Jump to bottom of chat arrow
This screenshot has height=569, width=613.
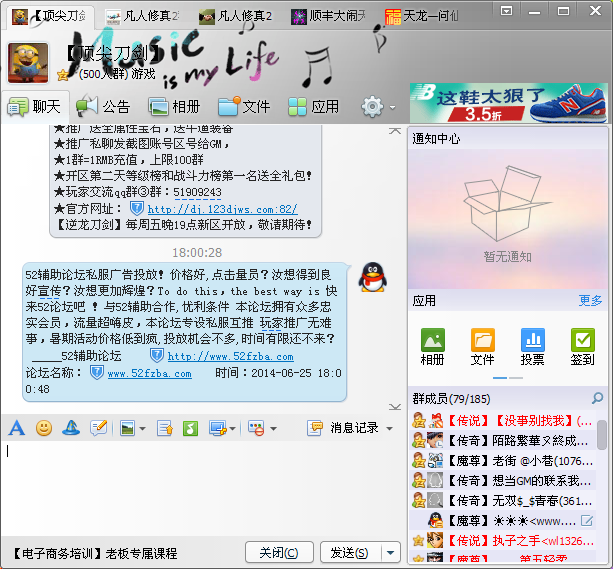tap(395, 407)
